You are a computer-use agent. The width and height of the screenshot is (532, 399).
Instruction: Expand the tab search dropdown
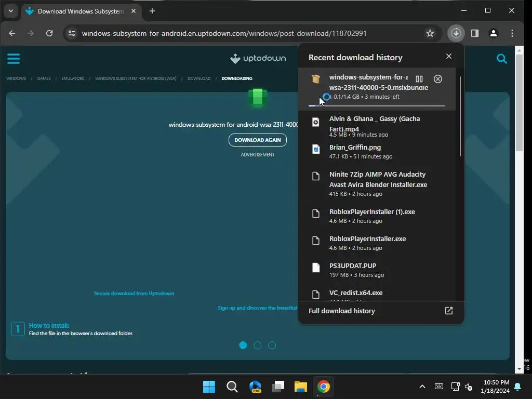(x=11, y=11)
